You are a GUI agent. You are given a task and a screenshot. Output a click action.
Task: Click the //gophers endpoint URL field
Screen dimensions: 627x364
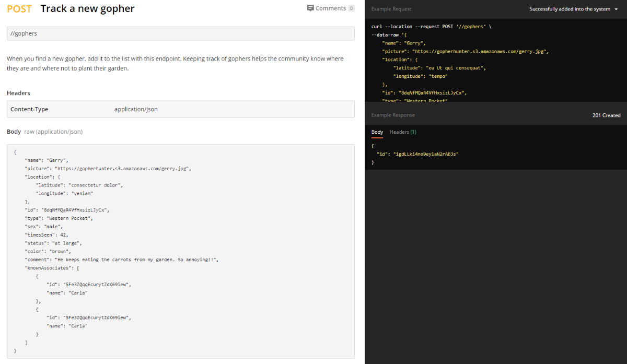coord(180,33)
